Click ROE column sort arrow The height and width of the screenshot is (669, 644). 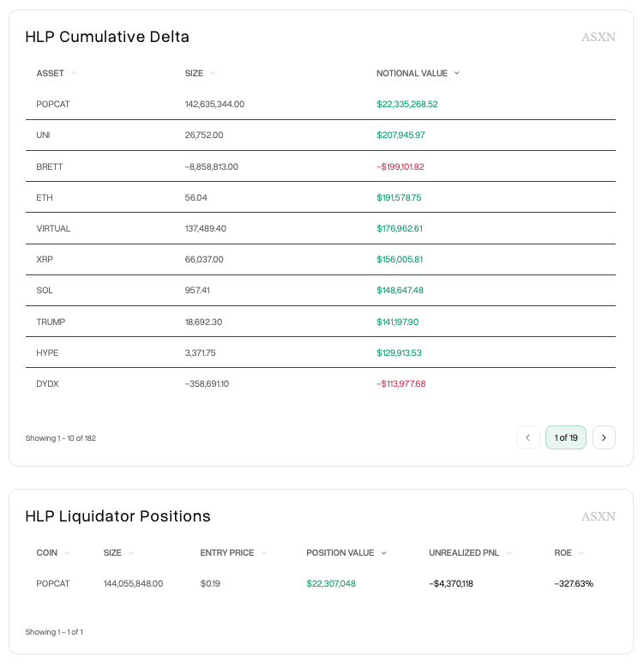[x=581, y=553]
